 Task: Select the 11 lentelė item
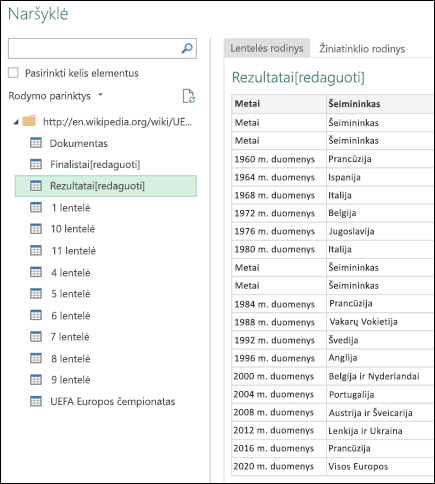click(74, 251)
